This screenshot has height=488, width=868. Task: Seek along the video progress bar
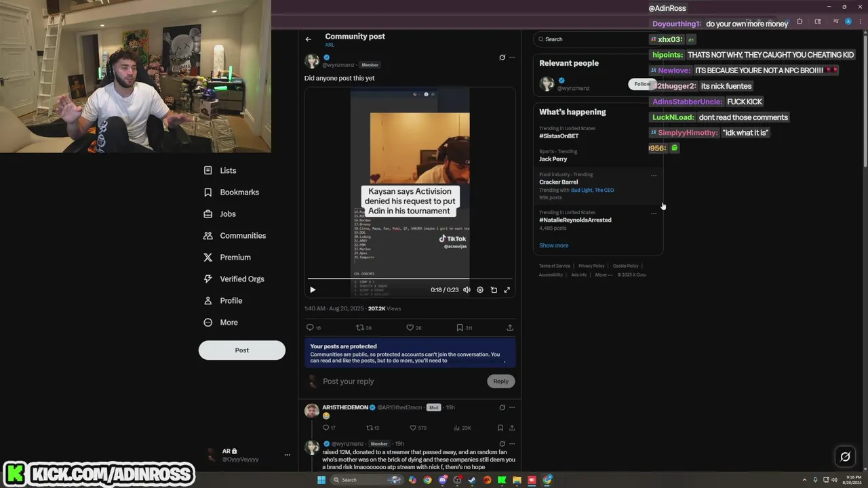click(410, 279)
